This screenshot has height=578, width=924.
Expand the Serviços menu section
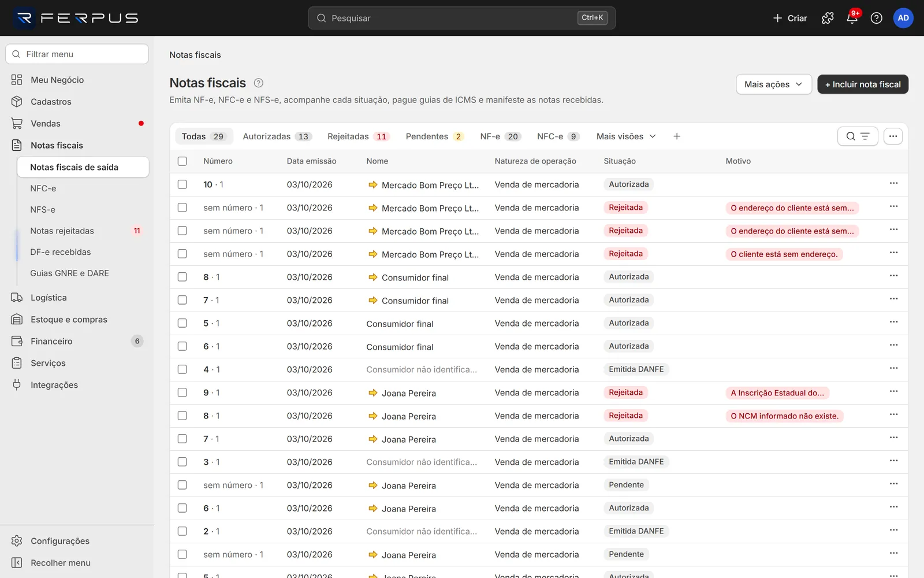click(77, 364)
